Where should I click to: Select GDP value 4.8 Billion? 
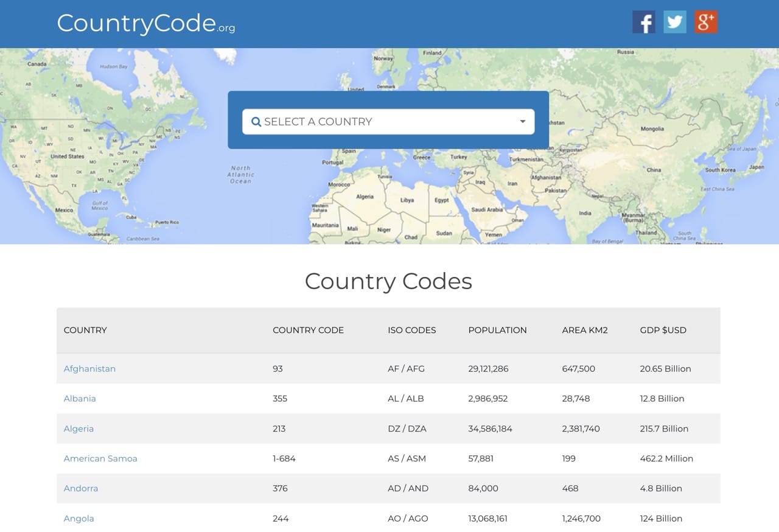pos(661,488)
